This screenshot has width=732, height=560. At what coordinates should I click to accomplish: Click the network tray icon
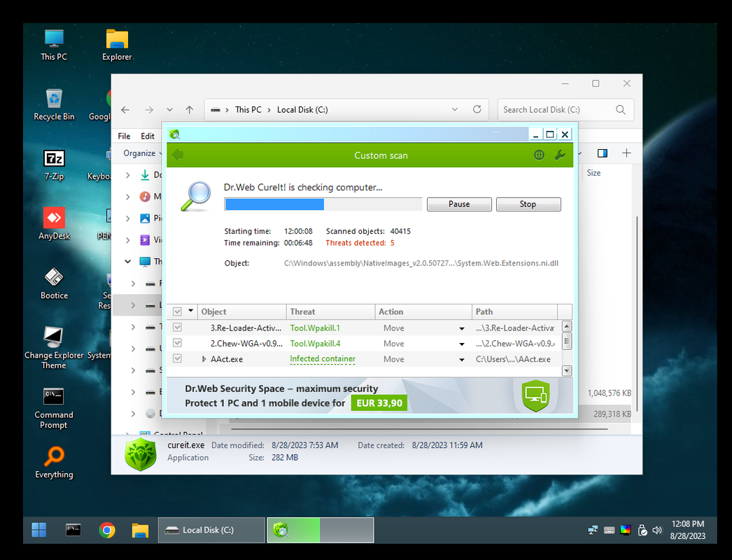pyautogui.click(x=593, y=530)
